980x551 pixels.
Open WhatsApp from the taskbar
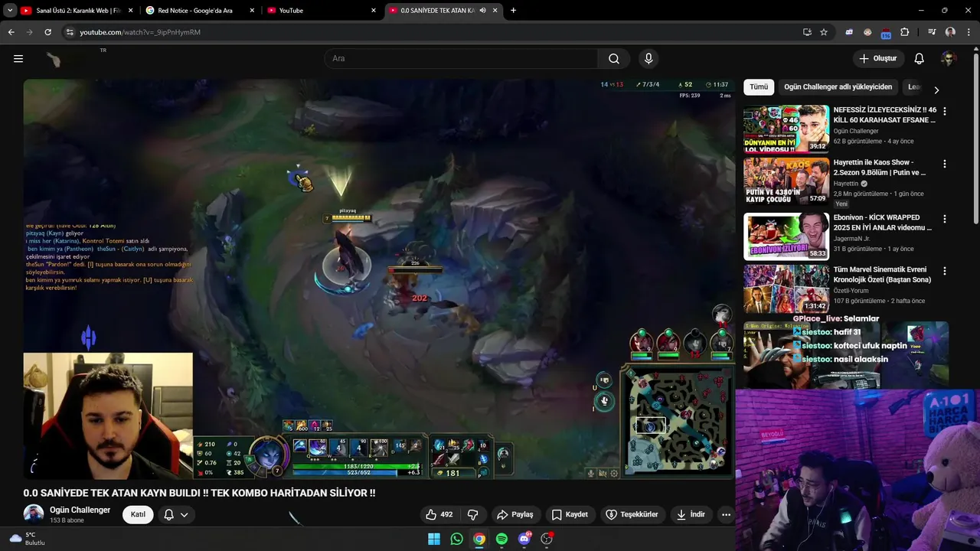click(x=456, y=539)
